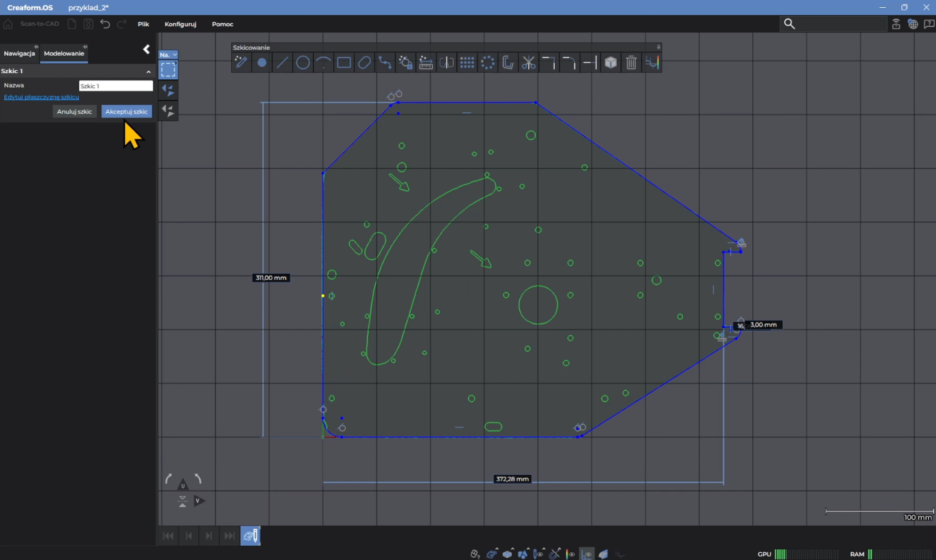Viewport: 936px width, 560px height.
Task: Open the Na. selection mode dropdown
Action: coord(168,55)
